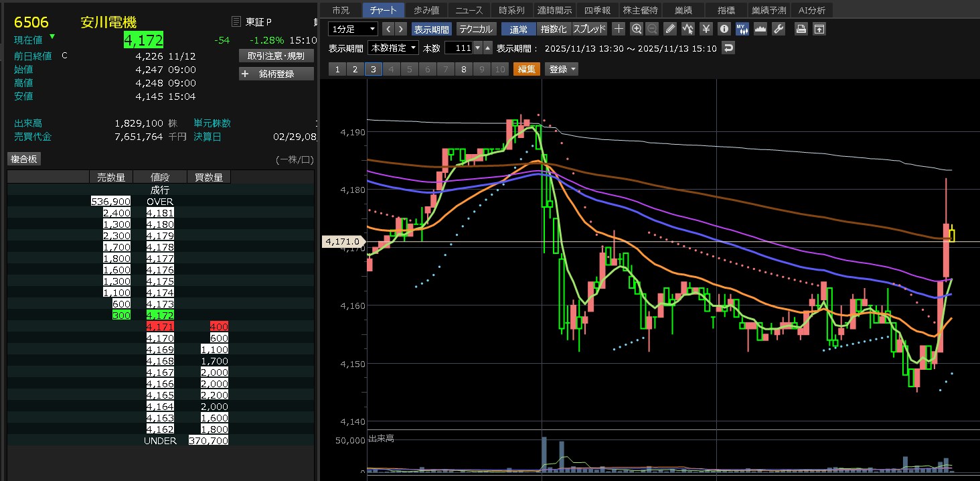Switch chart mode to スプレッド
The width and height of the screenshot is (980, 481).
click(589, 29)
